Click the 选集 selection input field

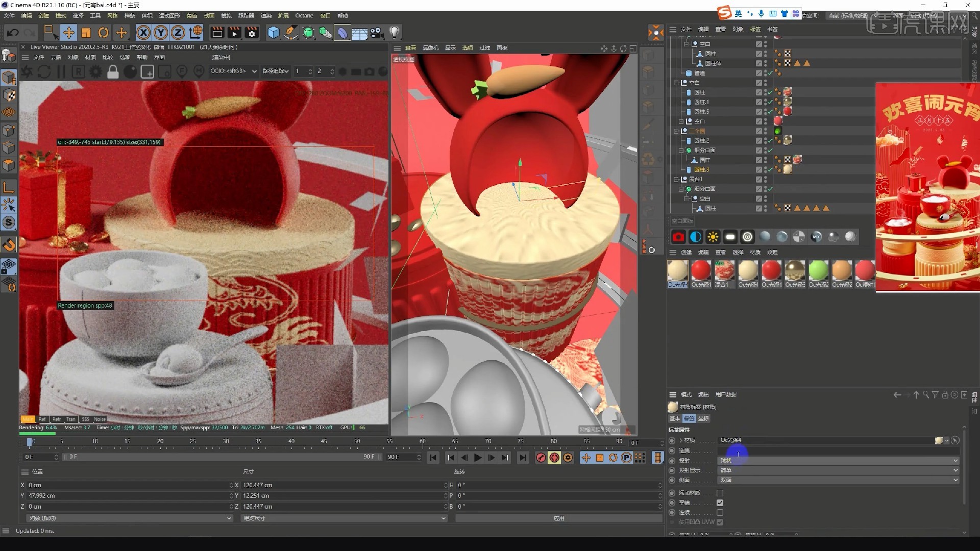pos(839,451)
